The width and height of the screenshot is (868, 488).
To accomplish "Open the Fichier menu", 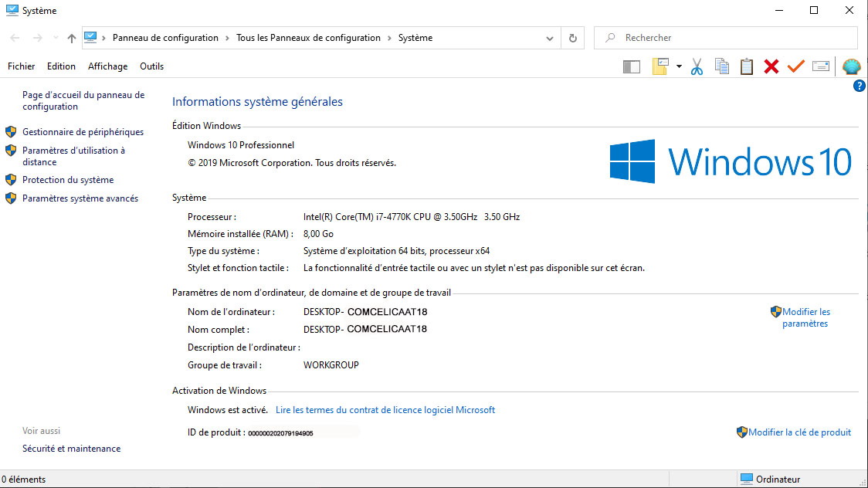I will pos(21,66).
